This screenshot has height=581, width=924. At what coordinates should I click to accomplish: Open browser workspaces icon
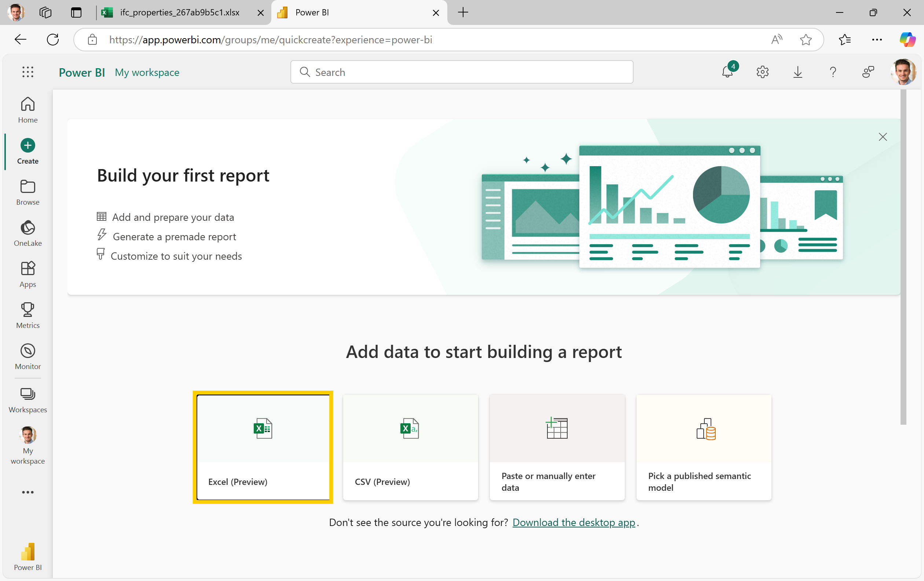(45, 12)
